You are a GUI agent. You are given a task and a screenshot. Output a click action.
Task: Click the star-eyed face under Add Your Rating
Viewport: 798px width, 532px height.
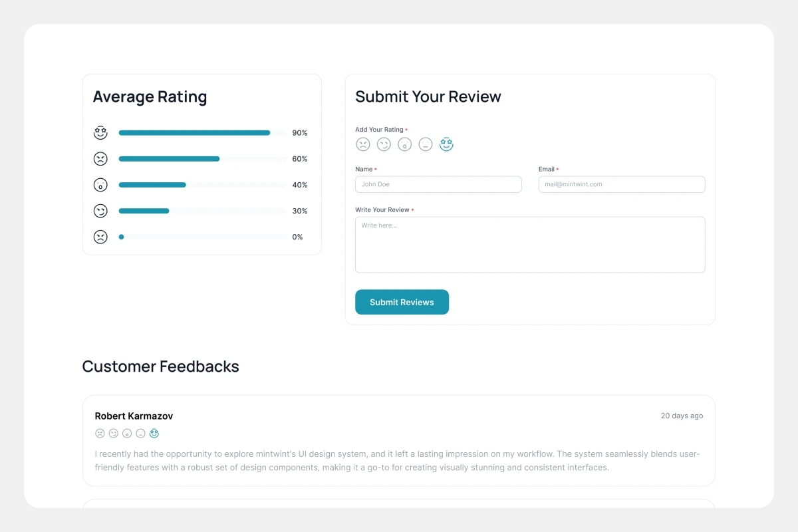point(446,144)
